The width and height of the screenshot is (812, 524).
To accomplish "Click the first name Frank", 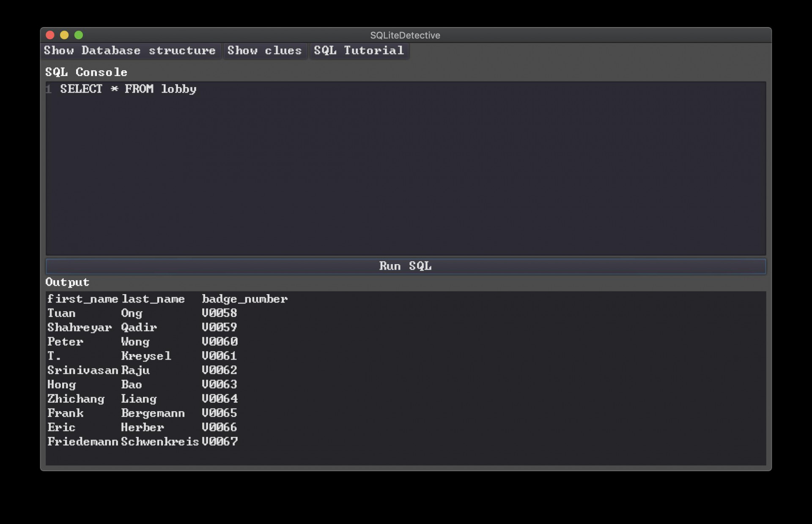I will [x=65, y=414].
